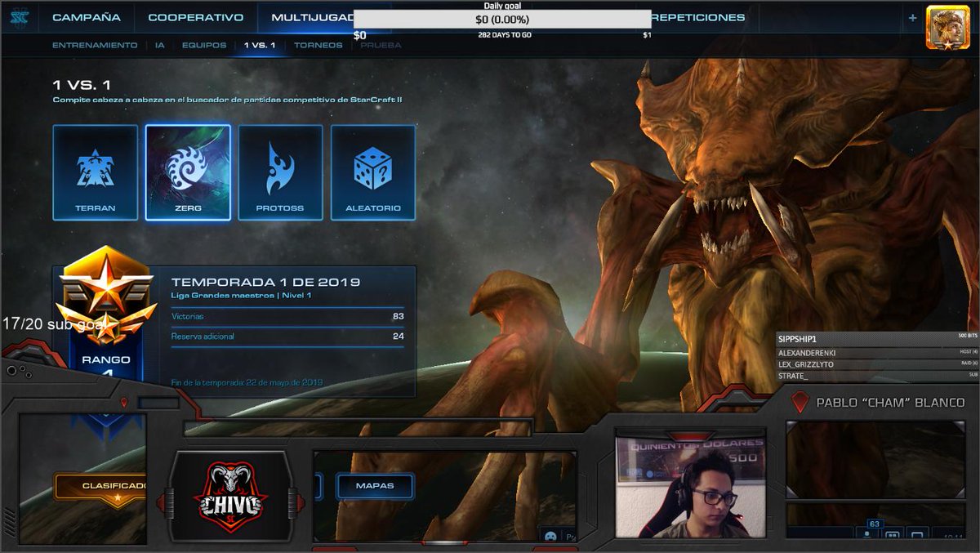Choose the Zerg race tile
Image resolution: width=980 pixels, height=553 pixels.
click(188, 172)
